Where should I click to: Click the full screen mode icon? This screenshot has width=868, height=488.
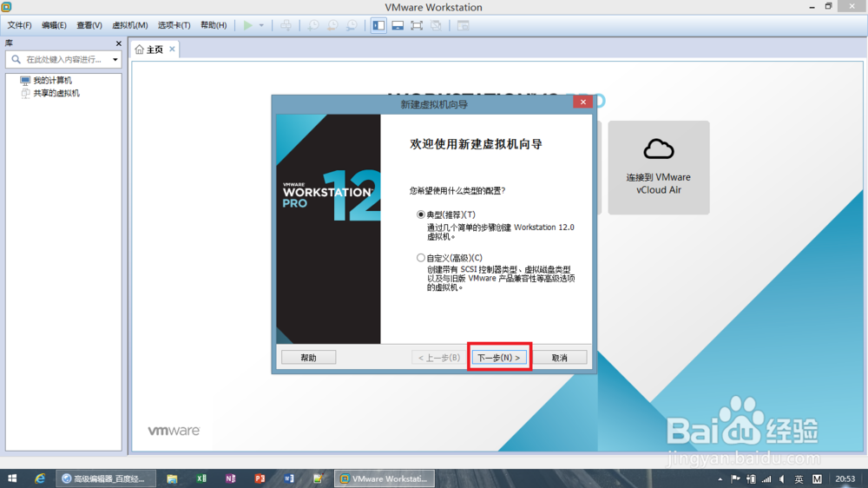point(417,25)
